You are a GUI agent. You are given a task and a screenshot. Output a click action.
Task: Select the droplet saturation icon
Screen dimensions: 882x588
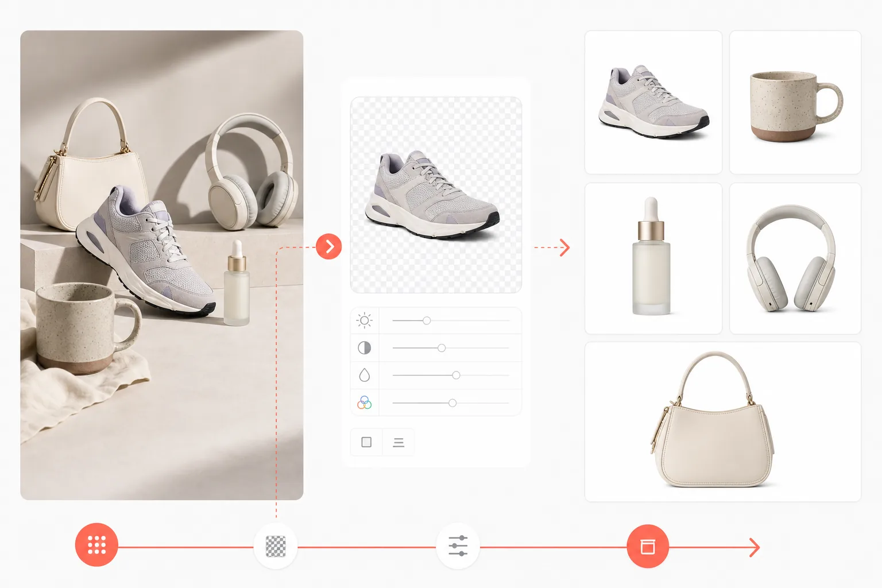pyautogui.click(x=365, y=375)
